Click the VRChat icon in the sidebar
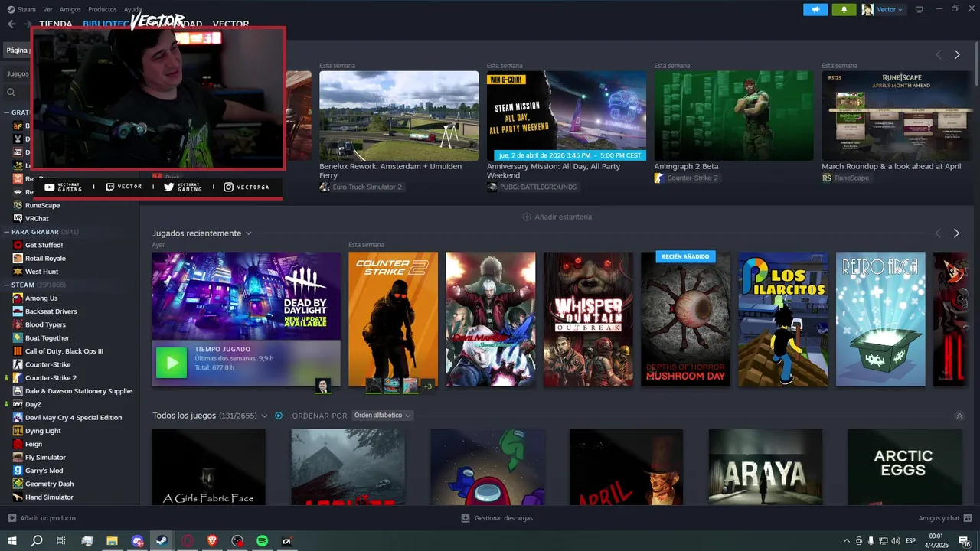 18,218
